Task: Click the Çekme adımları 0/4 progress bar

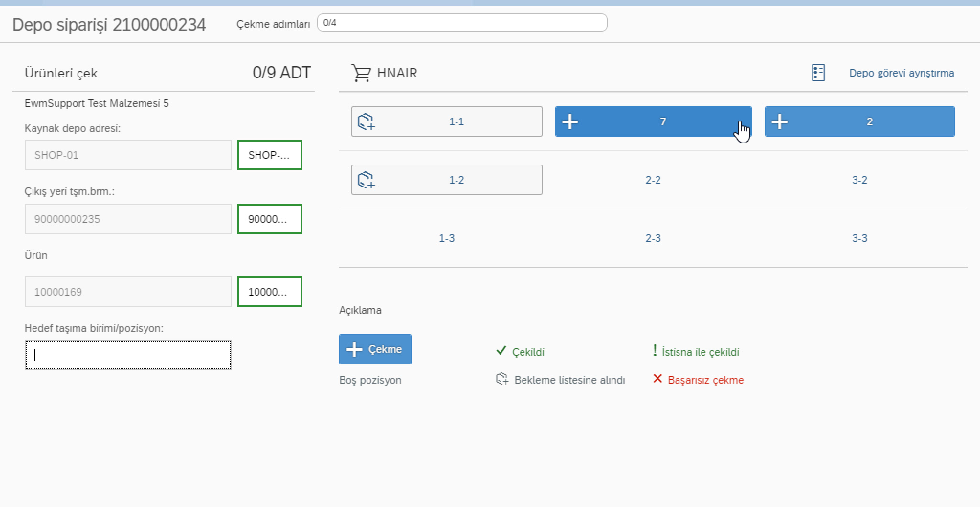Action: (462, 22)
